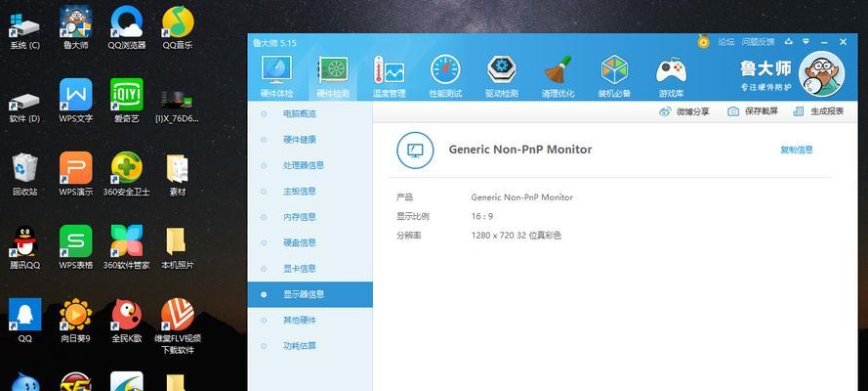
Task: Select the [I]X_76D6... desktop file
Action: [x=177, y=106]
